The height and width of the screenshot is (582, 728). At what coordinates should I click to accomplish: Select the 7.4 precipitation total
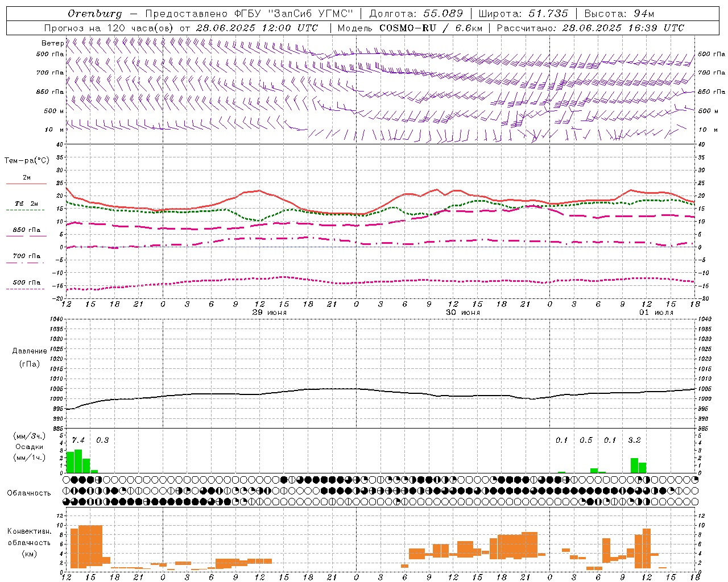tap(78, 440)
